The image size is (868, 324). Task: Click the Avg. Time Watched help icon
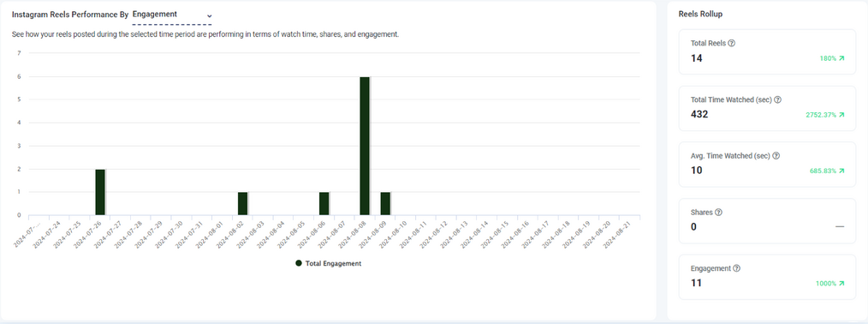[776, 156]
